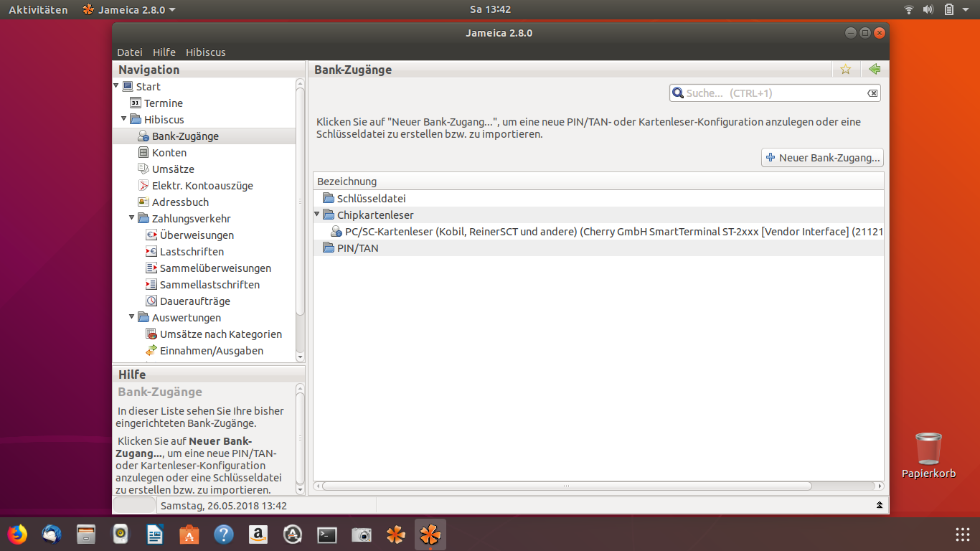Select the Start computer icon in navigation
980x551 pixels.
(128, 86)
